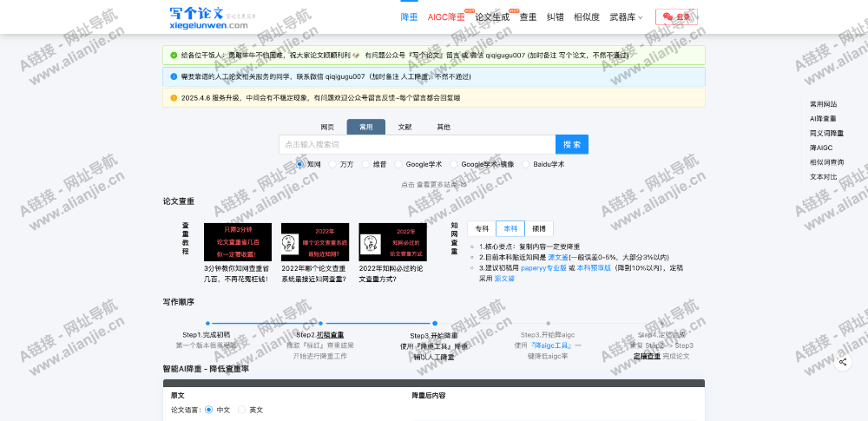Select the Baidu学术 radio button

pos(525,164)
